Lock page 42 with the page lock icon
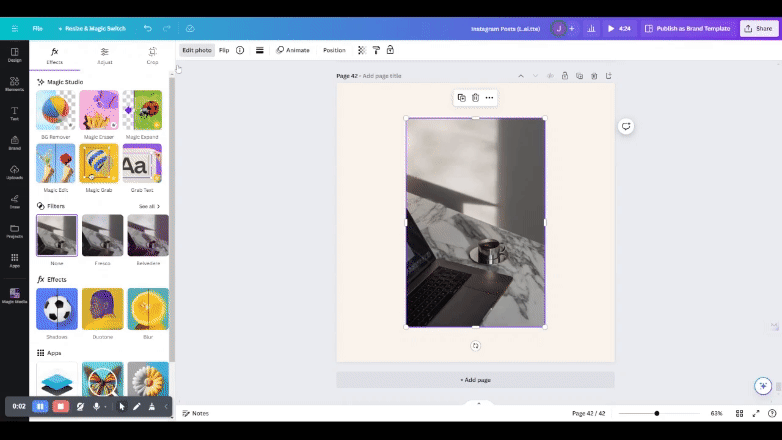 565,76
